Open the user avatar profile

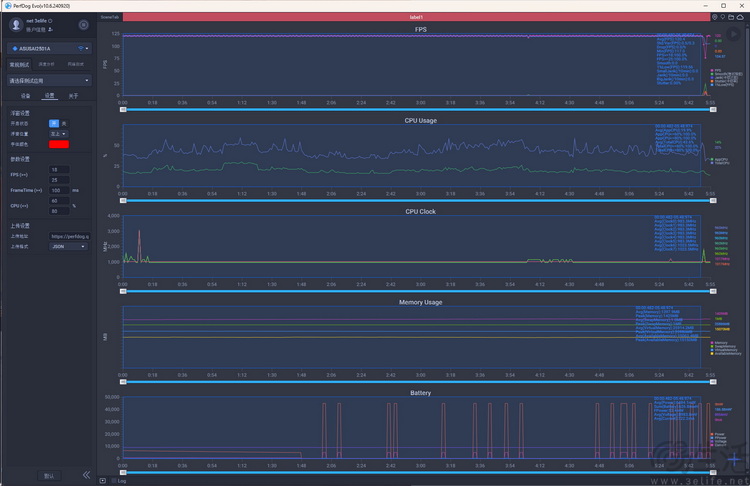click(16, 24)
